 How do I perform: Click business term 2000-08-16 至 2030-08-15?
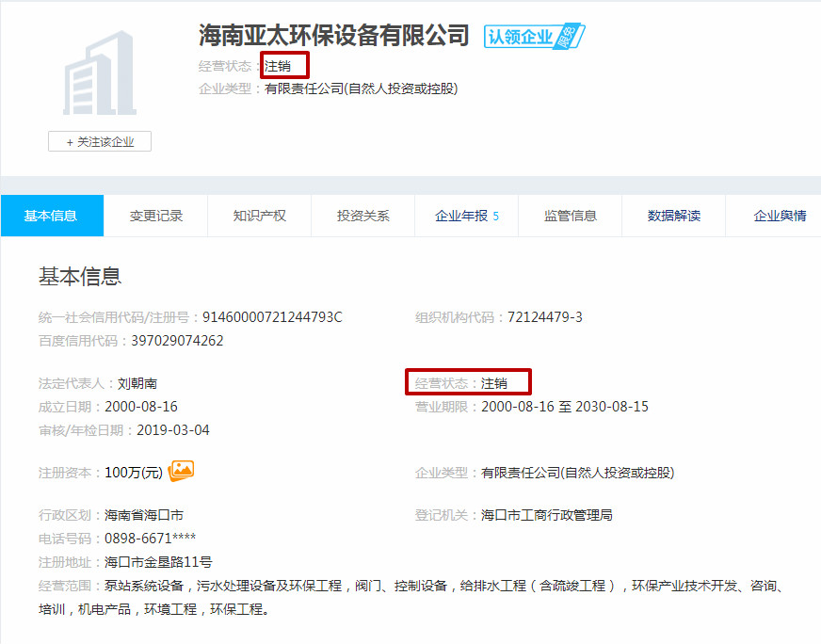point(565,407)
